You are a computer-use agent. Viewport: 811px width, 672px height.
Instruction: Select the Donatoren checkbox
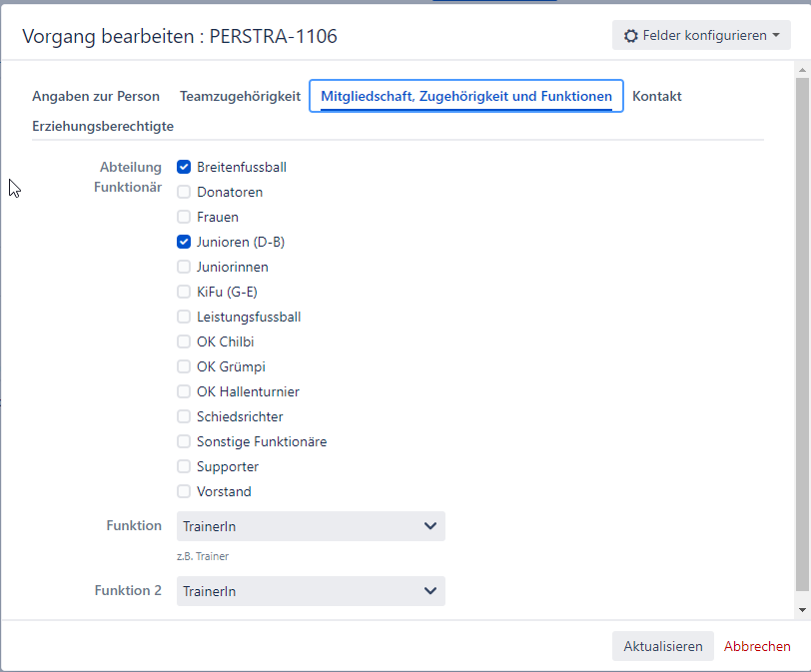(x=184, y=192)
